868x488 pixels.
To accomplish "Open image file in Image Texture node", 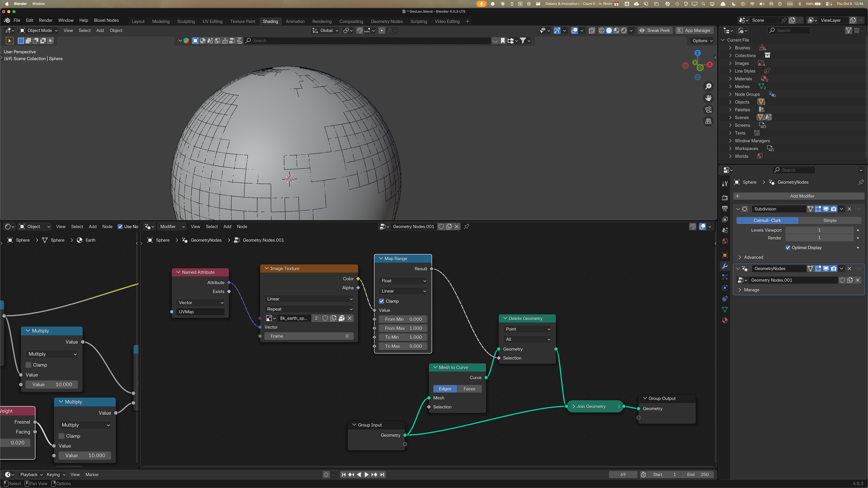I will pyautogui.click(x=341, y=318).
